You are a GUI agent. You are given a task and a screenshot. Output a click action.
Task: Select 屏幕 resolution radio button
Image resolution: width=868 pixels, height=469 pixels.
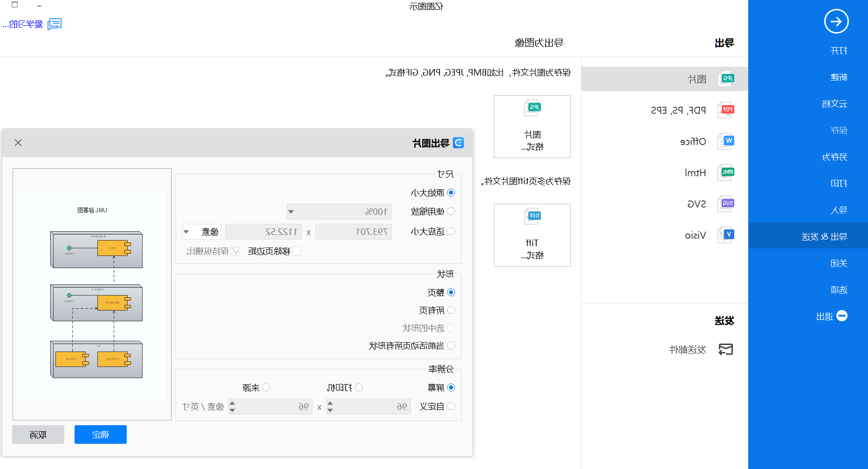point(451,387)
